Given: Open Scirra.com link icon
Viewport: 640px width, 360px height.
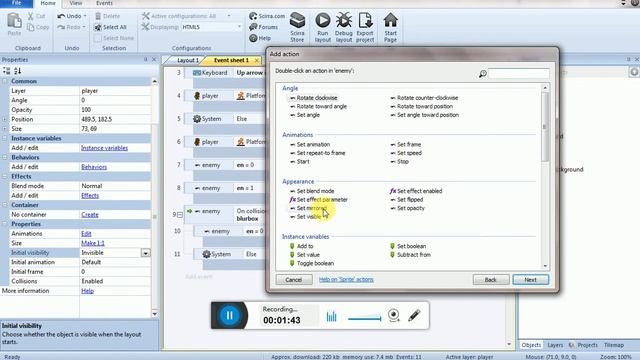Looking at the screenshot, I should [253, 16].
